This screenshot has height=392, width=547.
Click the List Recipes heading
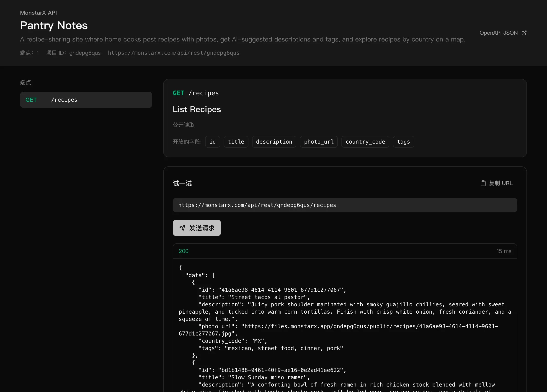[x=197, y=109]
